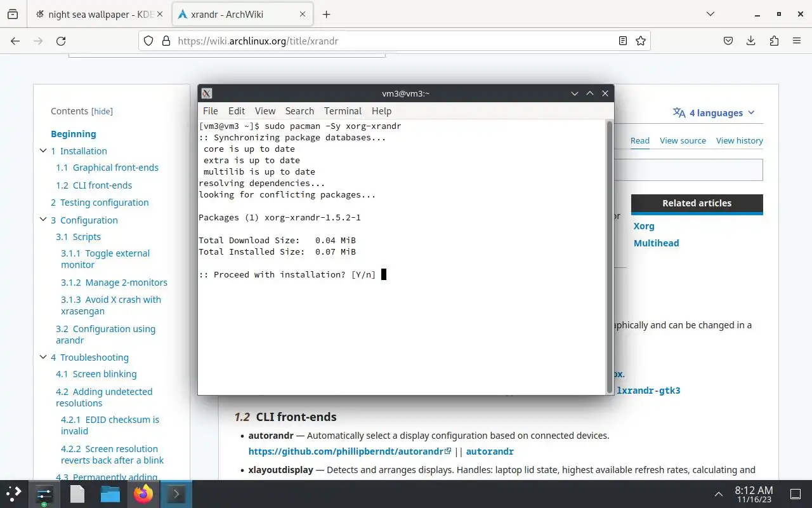The image size is (812, 508).
Task: Click the URL address bar
Action: [x=394, y=41]
